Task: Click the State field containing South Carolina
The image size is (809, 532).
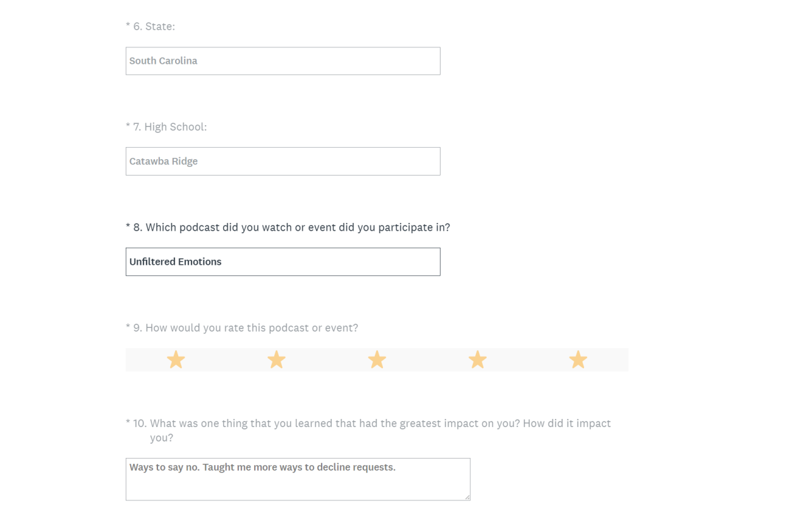Action: point(283,61)
